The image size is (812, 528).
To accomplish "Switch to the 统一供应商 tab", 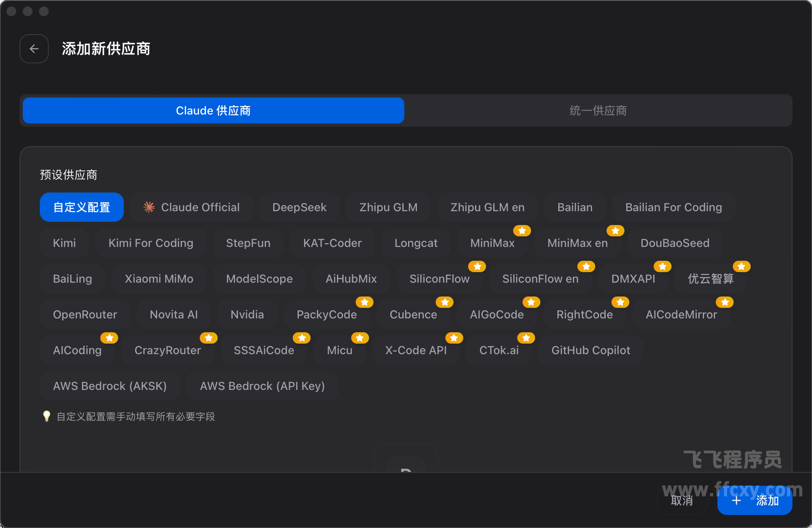I will tap(598, 110).
